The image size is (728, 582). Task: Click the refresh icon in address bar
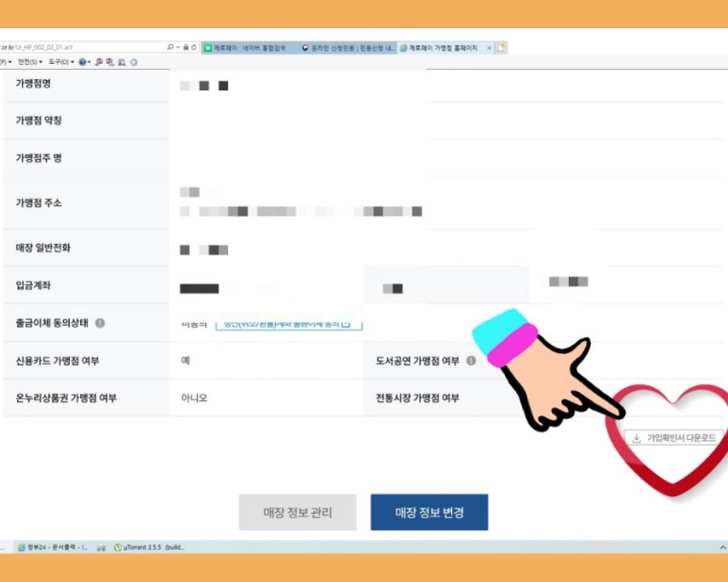[x=194, y=47]
